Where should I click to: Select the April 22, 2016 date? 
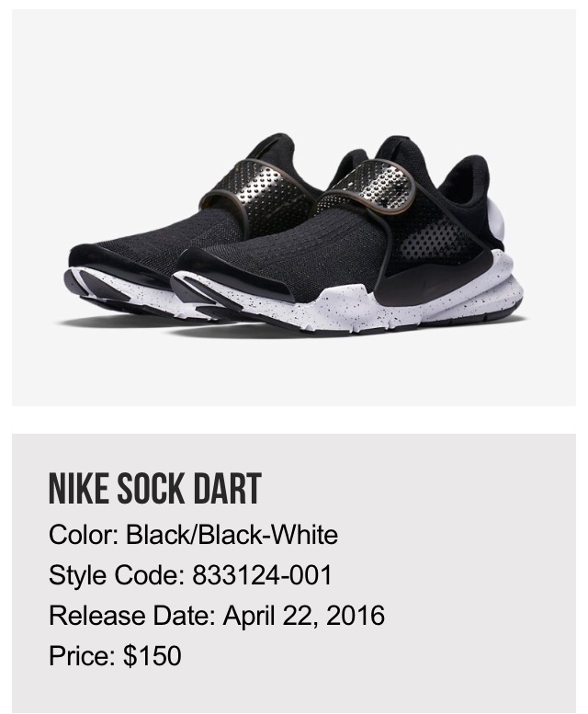point(303,616)
